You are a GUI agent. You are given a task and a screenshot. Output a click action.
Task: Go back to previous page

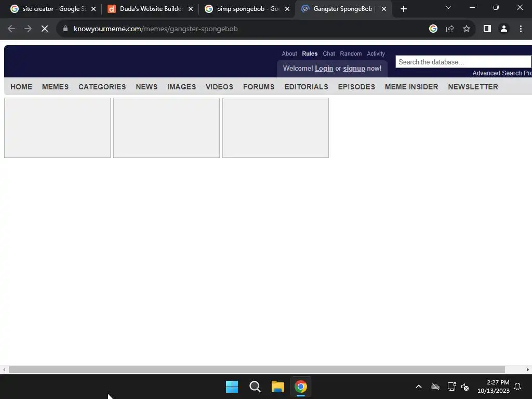11,29
